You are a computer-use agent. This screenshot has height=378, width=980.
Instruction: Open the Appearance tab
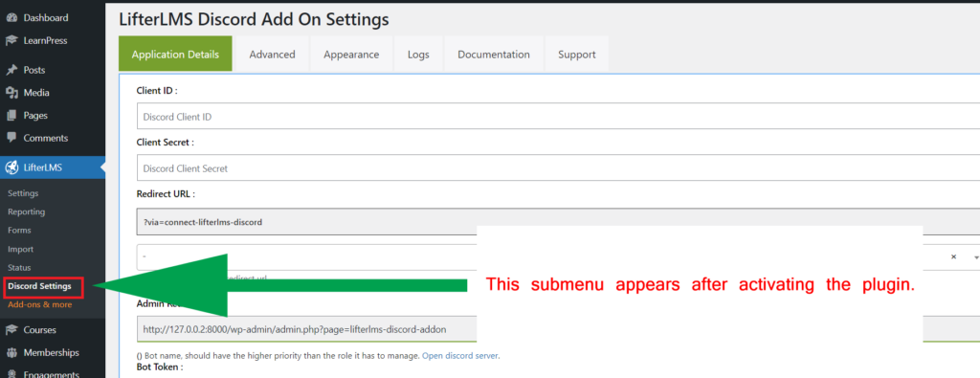(351, 55)
